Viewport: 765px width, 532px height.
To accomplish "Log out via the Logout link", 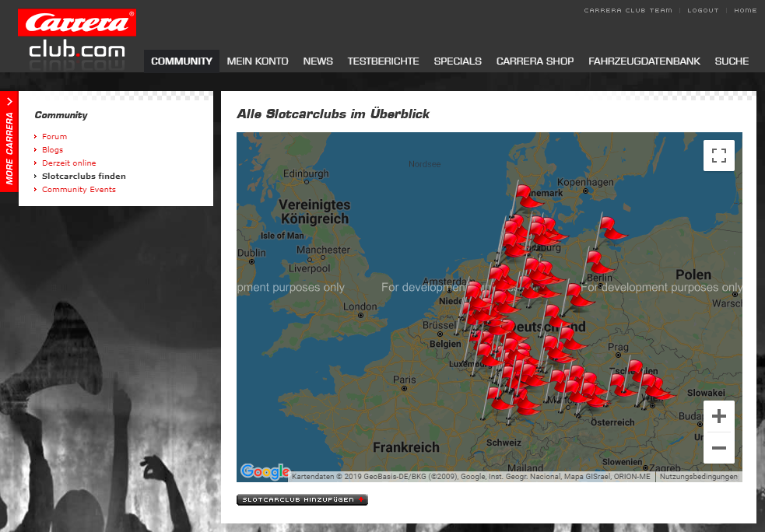I will pyautogui.click(x=703, y=10).
